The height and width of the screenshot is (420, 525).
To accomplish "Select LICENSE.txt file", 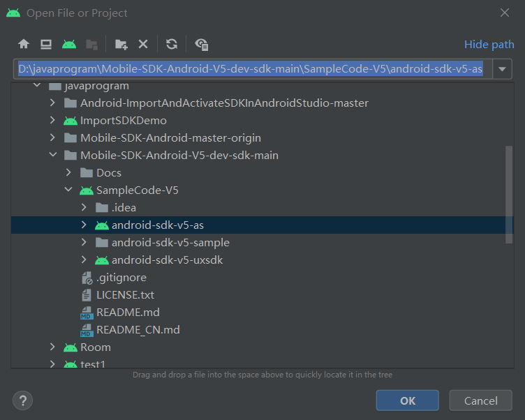I will (x=125, y=295).
